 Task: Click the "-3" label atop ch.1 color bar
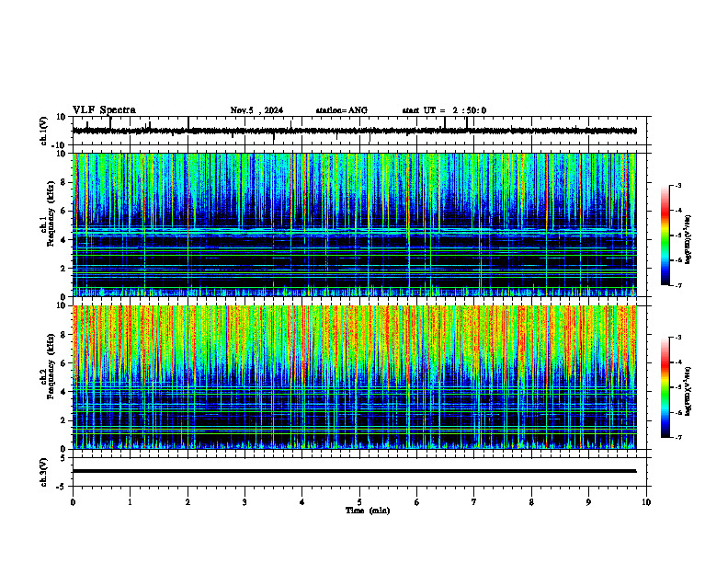coord(677,185)
